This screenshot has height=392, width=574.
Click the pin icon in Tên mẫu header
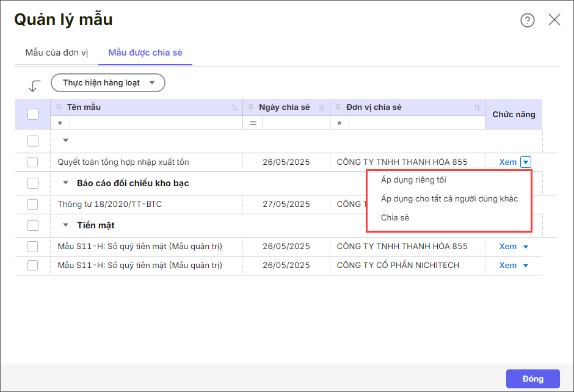tap(59, 107)
